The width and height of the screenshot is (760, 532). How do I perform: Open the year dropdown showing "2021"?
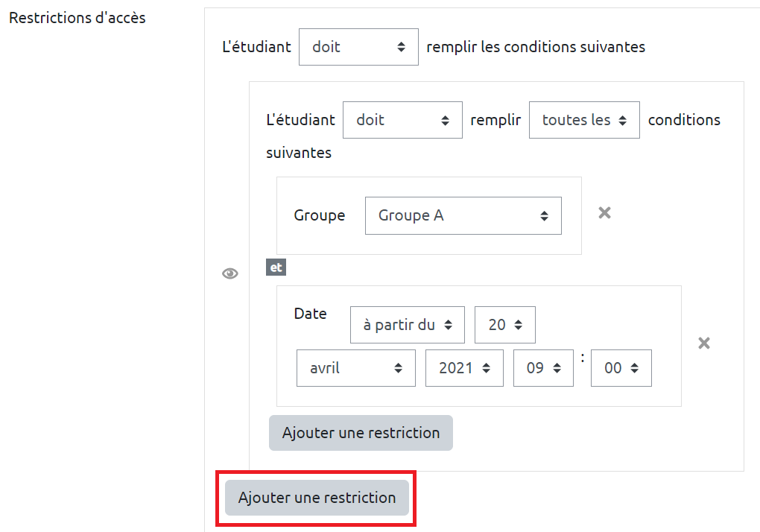[x=464, y=368]
